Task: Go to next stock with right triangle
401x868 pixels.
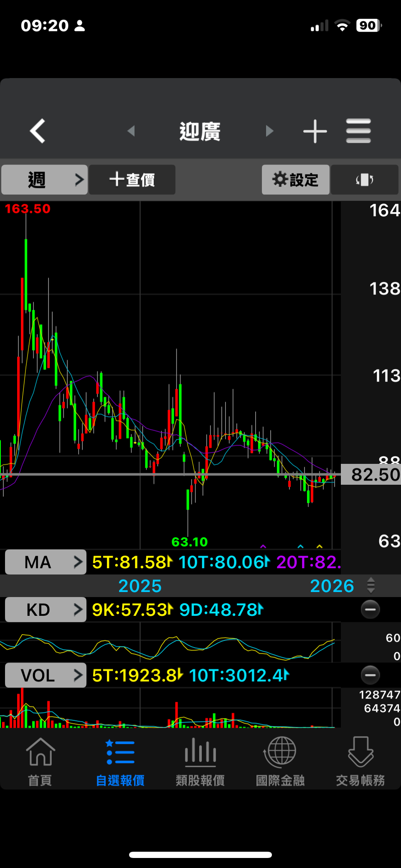Action: pos(269,131)
